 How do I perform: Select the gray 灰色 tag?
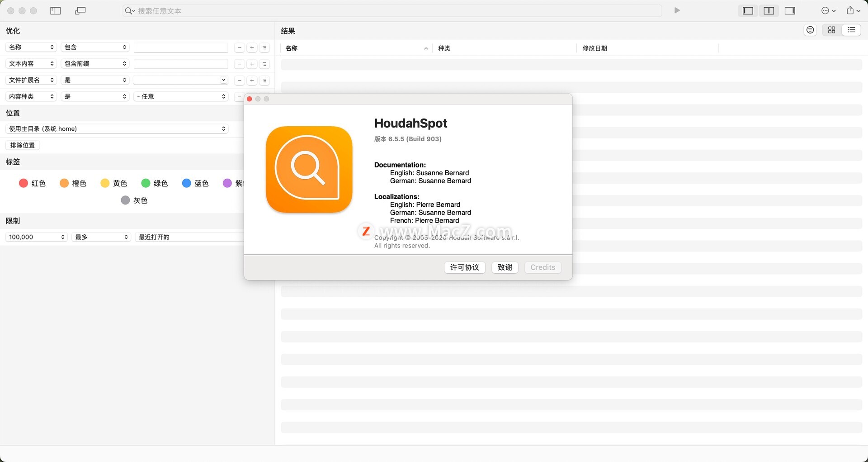134,200
